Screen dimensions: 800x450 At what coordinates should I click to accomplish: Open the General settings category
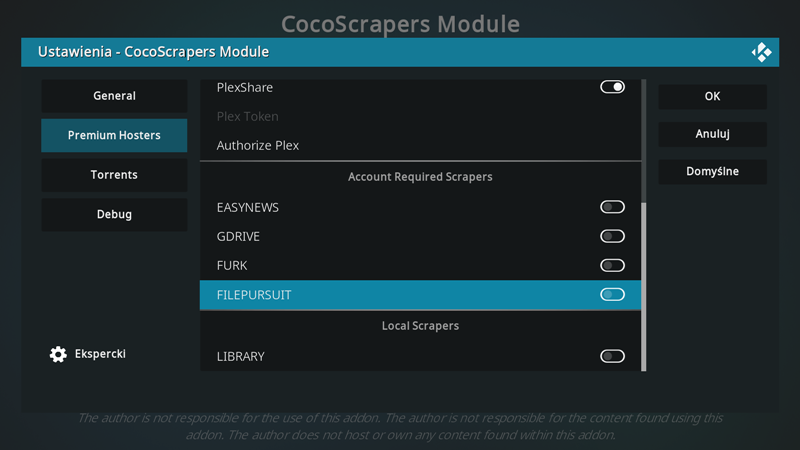(x=114, y=96)
